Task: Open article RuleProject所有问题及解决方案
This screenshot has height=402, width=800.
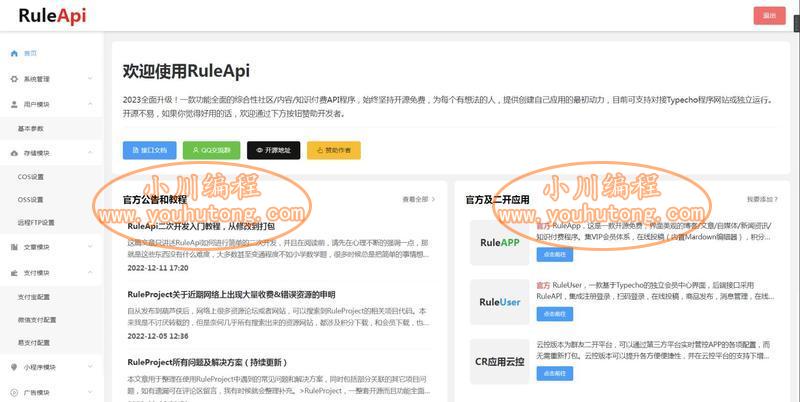Action: (x=208, y=362)
